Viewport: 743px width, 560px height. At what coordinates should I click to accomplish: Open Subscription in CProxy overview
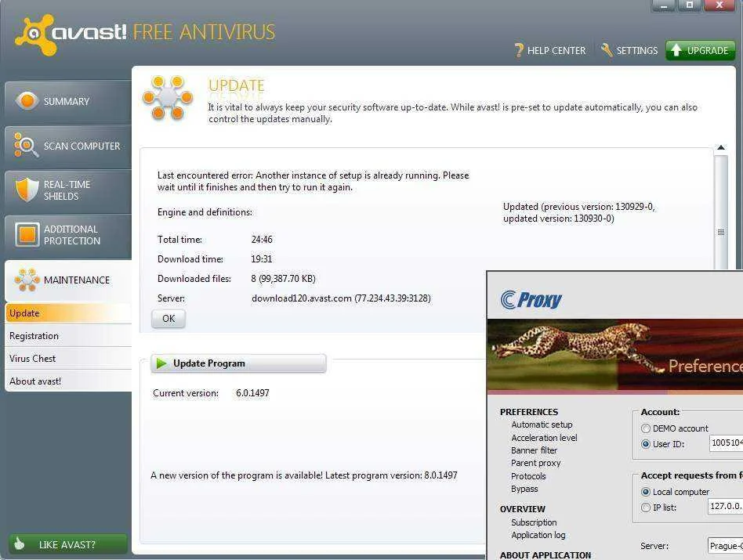(534, 522)
